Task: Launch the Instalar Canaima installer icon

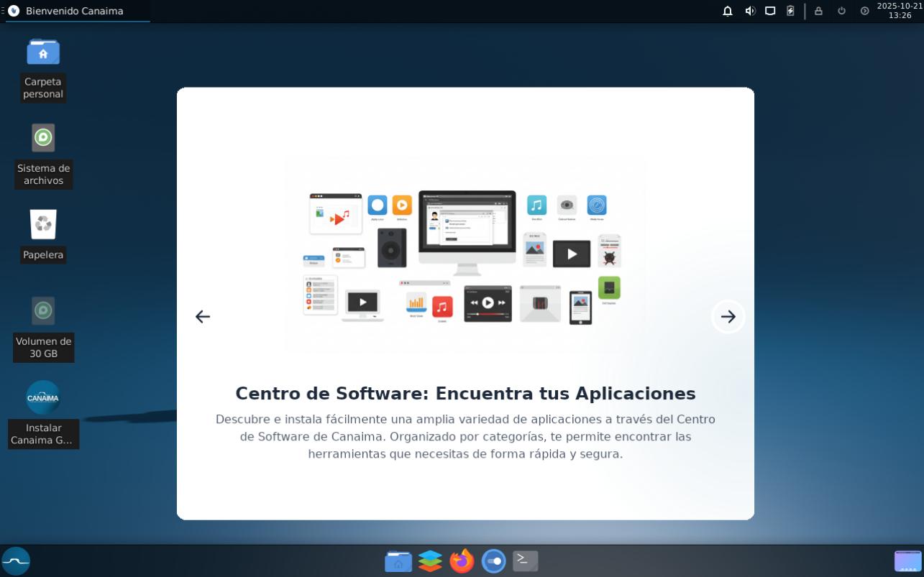Action: point(43,398)
